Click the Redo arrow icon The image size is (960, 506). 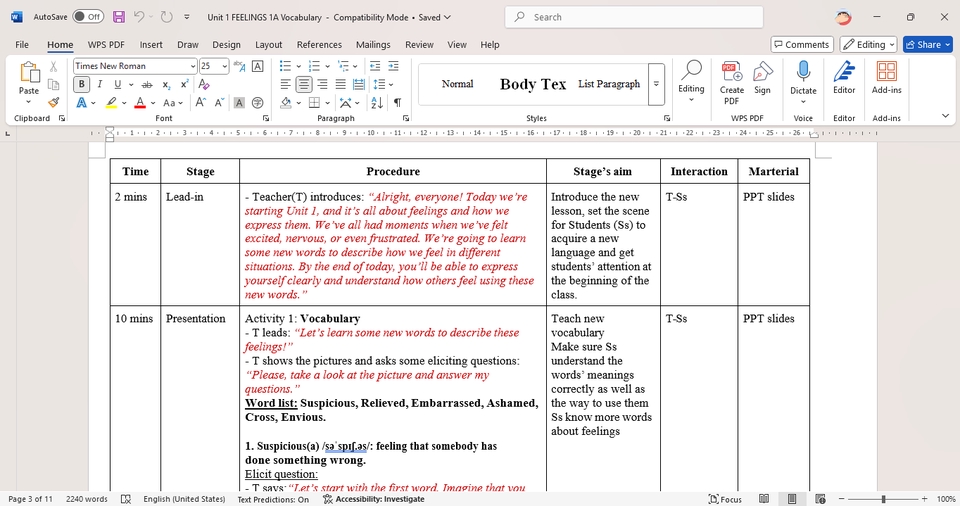[x=167, y=17]
